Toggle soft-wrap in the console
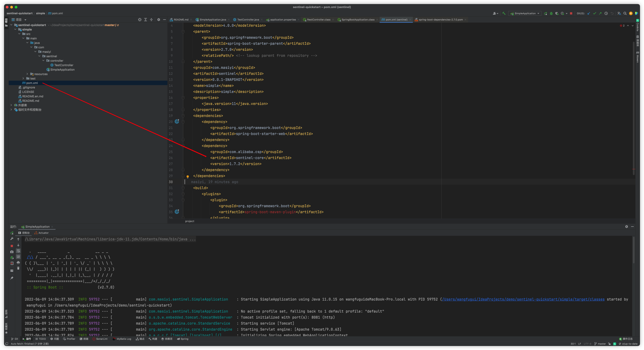This screenshot has width=644, height=350. (18, 251)
